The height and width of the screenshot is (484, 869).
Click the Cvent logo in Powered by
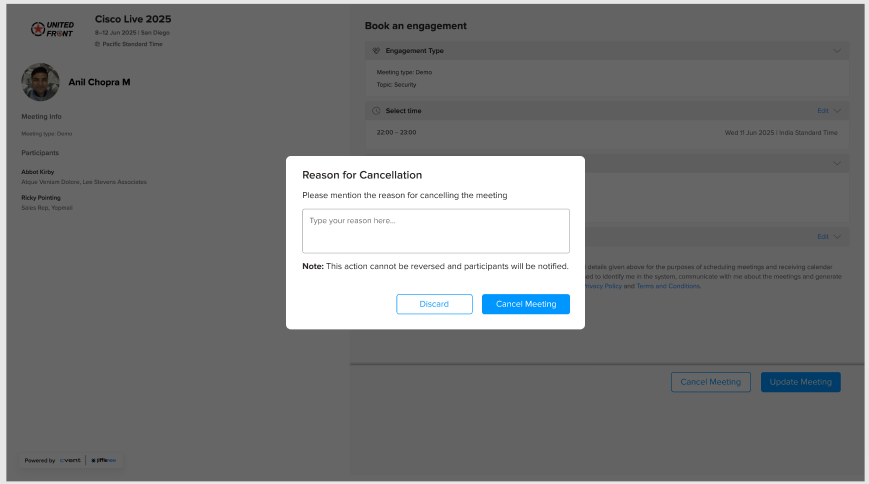coord(70,460)
